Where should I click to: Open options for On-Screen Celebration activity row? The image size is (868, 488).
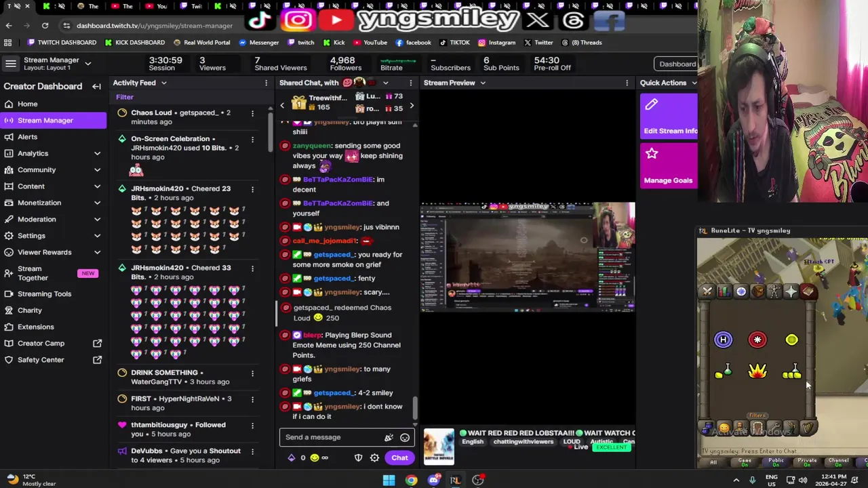252,140
